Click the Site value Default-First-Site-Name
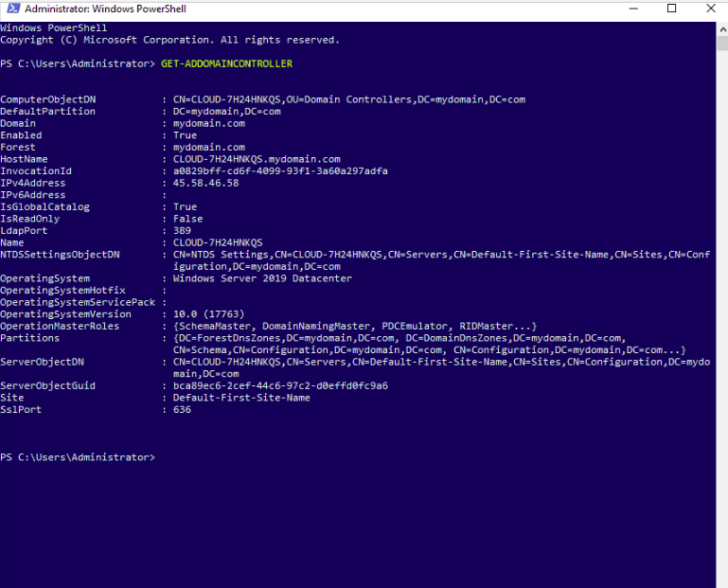The height and width of the screenshot is (588, 728). click(x=241, y=398)
